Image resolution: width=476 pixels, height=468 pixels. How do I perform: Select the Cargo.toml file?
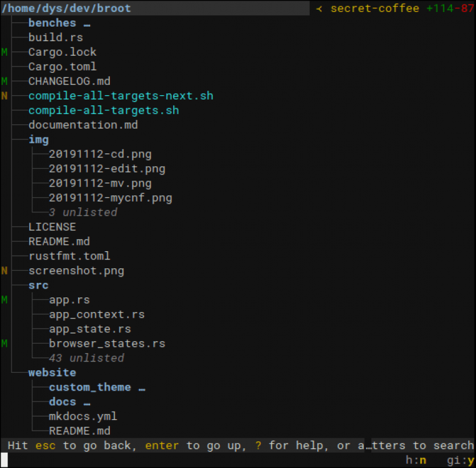63,67
